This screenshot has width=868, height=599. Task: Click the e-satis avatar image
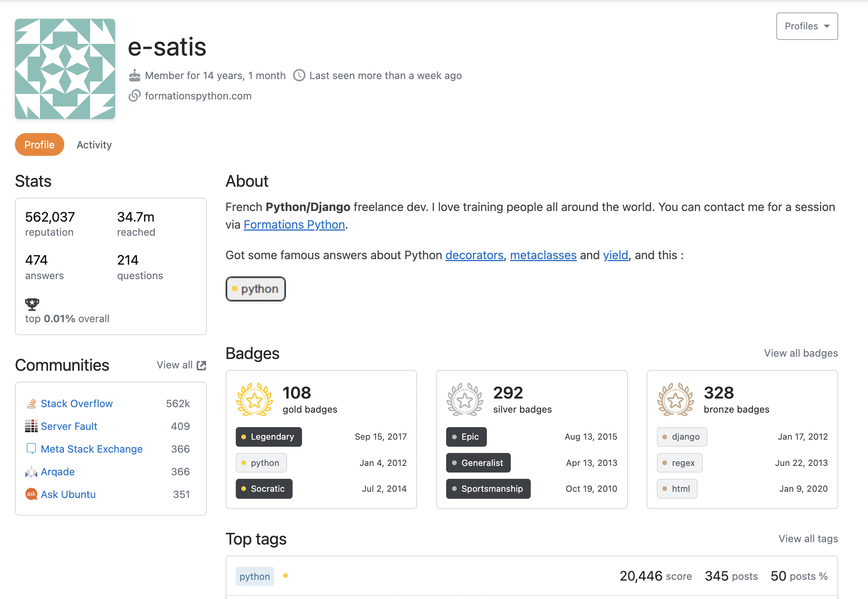65,69
